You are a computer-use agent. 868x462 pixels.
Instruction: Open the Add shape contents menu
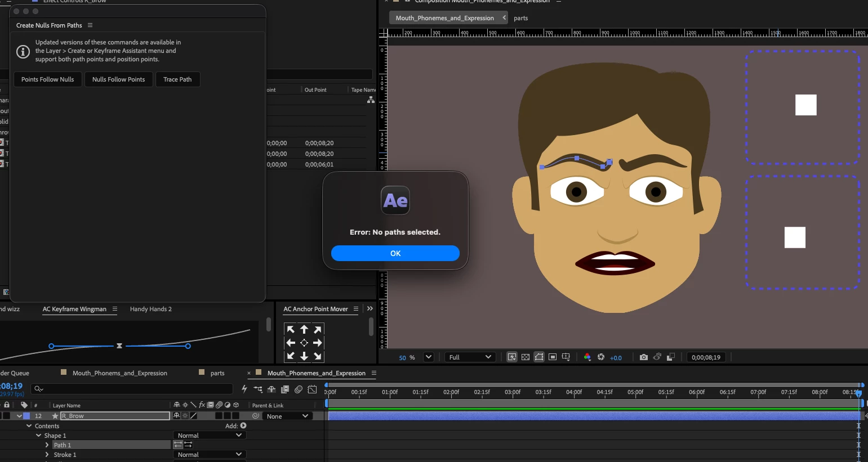(x=243, y=426)
